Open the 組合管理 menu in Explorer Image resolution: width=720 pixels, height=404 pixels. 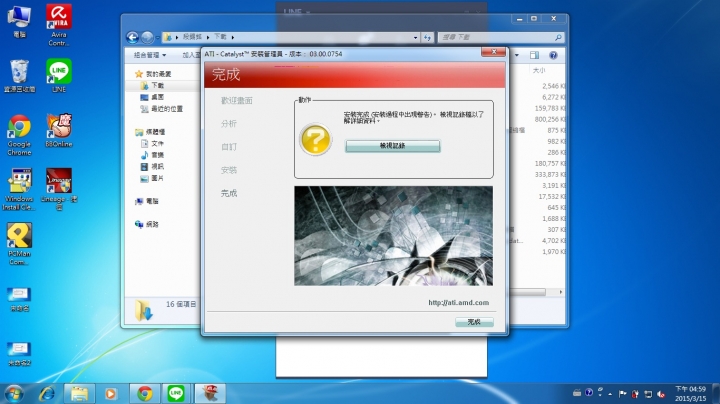point(150,55)
